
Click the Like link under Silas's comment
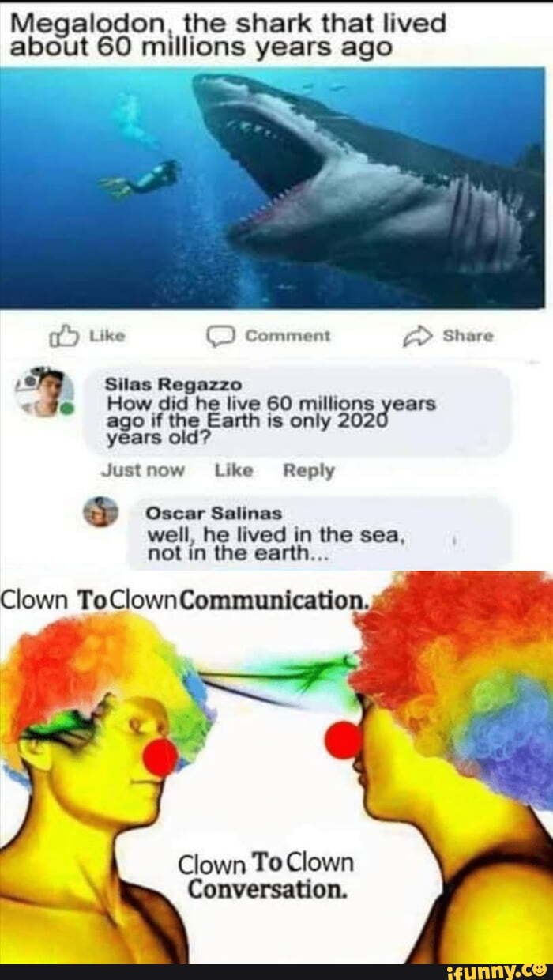click(x=234, y=471)
